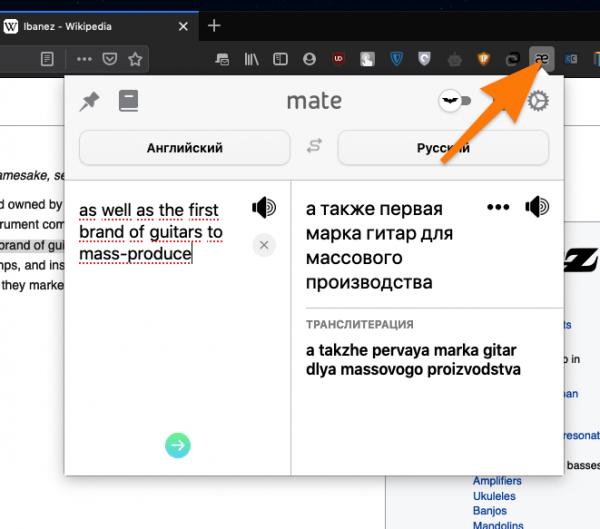Click the ТРАНСЛИТЕРАЦИЯ heading
Image resolution: width=600 pixels, height=529 pixels.
pos(360,325)
